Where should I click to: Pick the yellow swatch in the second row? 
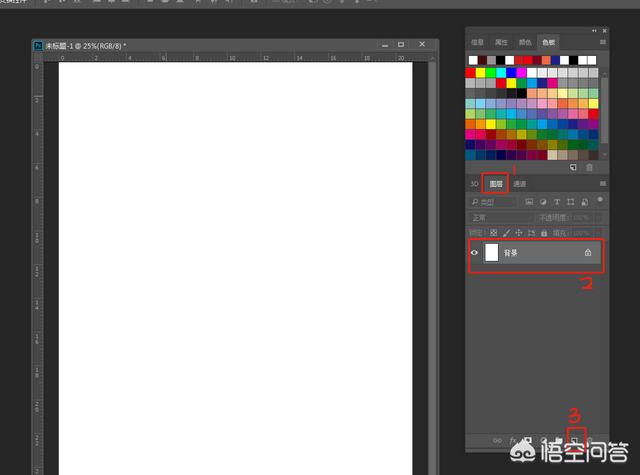click(482, 72)
